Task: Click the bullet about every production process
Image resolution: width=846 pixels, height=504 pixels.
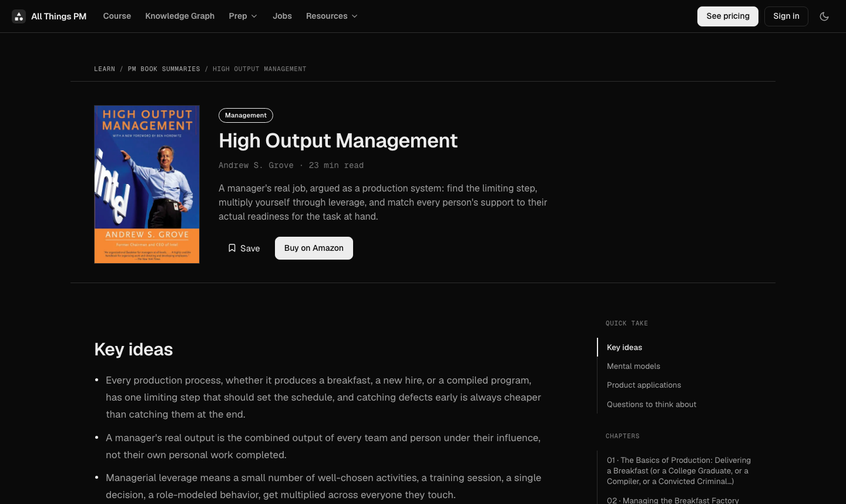Action: tap(324, 397)
